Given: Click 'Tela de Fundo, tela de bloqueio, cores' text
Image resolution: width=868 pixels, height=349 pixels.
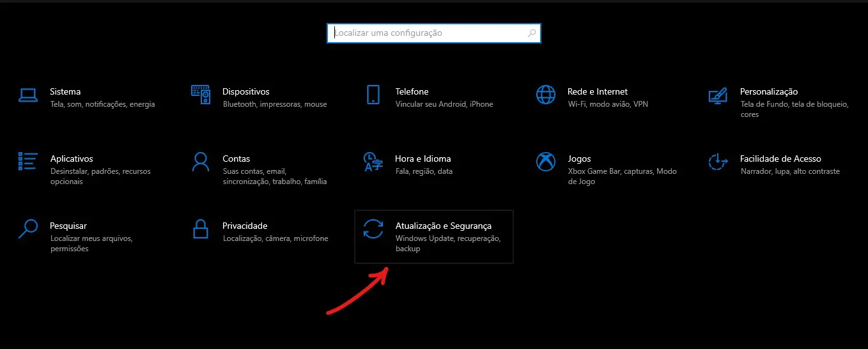Looking at the screenshot, I should coord(794,109).
